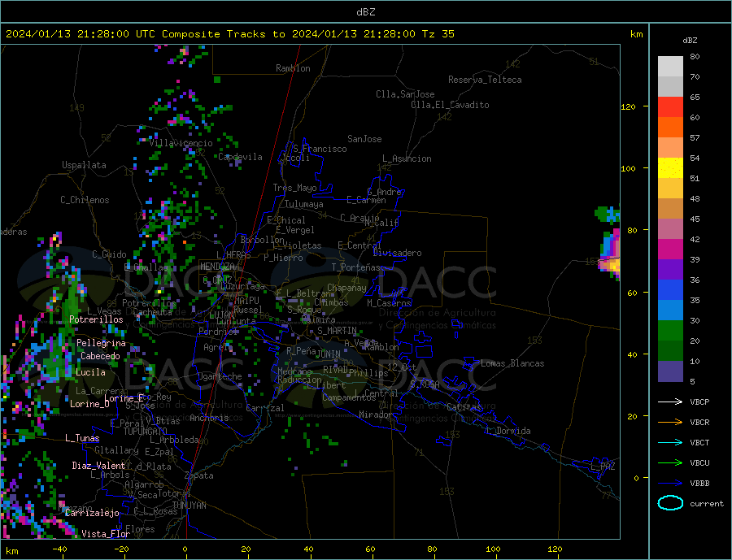Click the C_Chilenos place label
732x560 pixels.
(85, 200)
